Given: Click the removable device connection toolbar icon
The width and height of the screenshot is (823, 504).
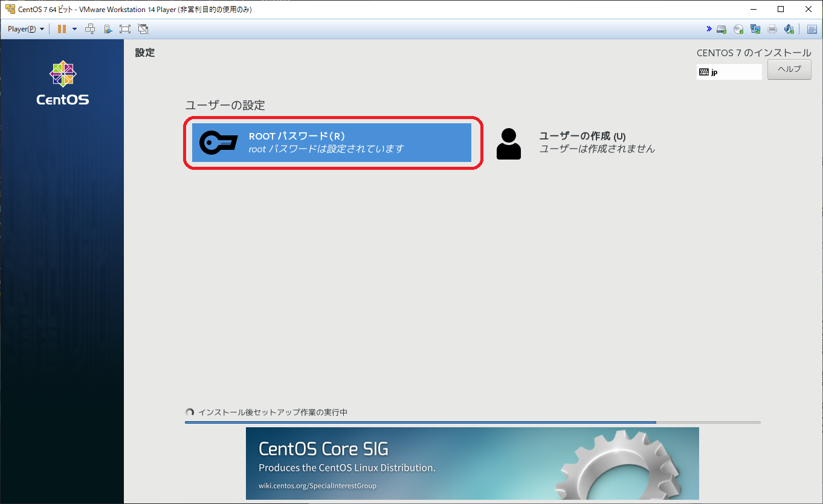Looking at the screenshot, I should (x=108, y=29).
